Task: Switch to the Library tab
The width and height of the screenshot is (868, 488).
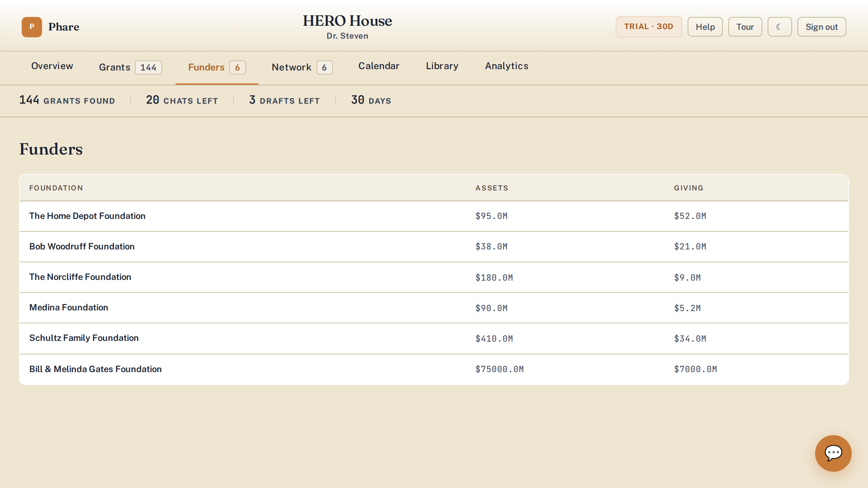Action: 442,66
